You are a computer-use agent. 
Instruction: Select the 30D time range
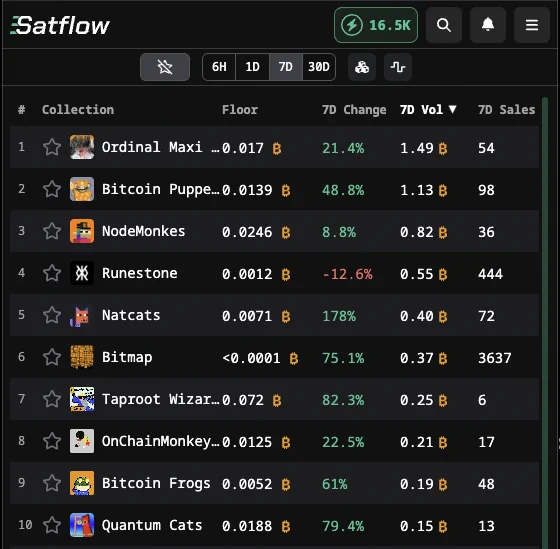319,67
